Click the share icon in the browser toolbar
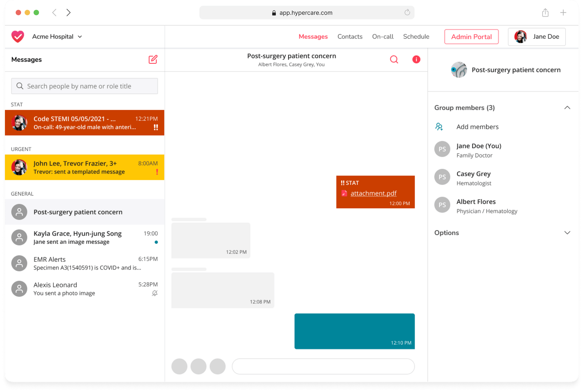The height and width of the screenshot is (392, 583). click(545, 13)
